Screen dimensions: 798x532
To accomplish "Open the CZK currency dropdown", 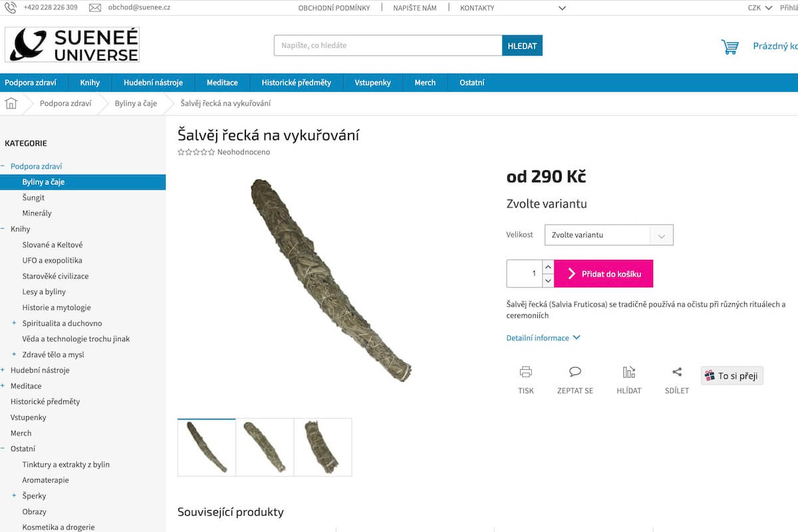I will [x=760, y=8].
